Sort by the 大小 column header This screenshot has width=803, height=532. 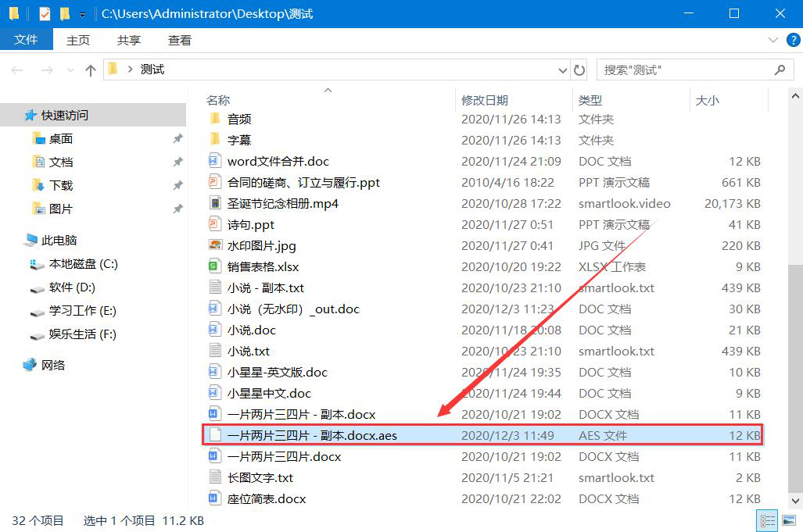tap(708, 100)
